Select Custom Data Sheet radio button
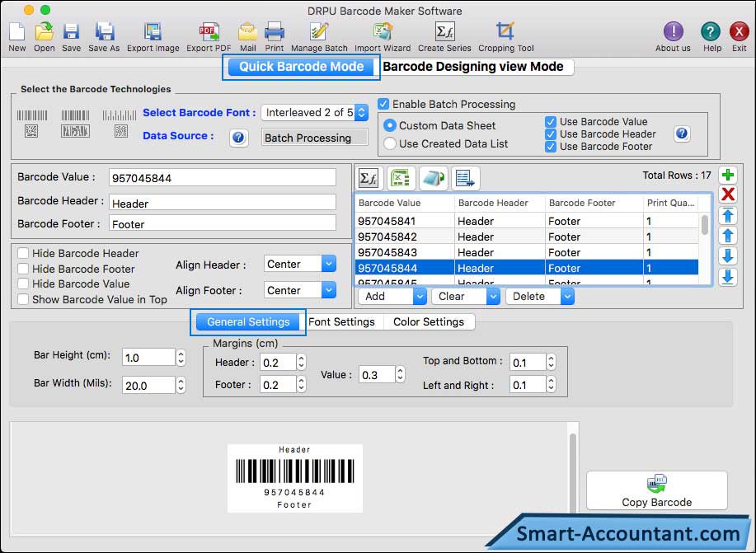The image size is (756, 553). tap(390, 125)
